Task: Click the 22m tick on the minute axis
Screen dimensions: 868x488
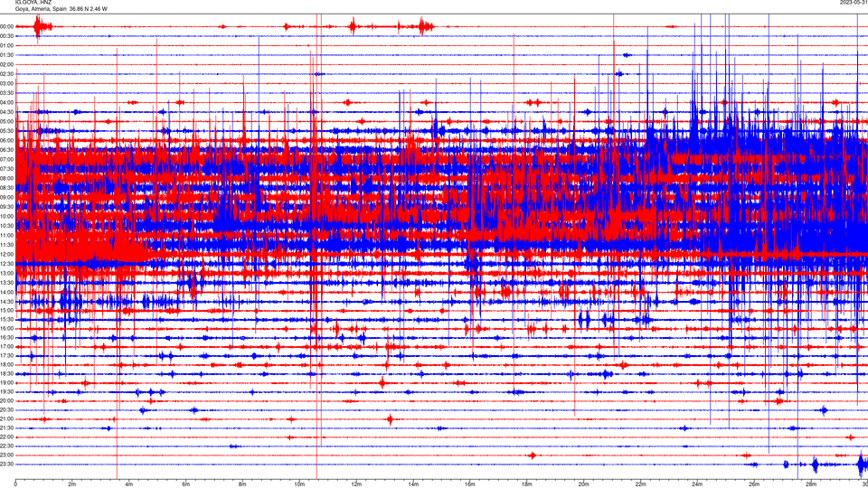Action: pos(640,484)
